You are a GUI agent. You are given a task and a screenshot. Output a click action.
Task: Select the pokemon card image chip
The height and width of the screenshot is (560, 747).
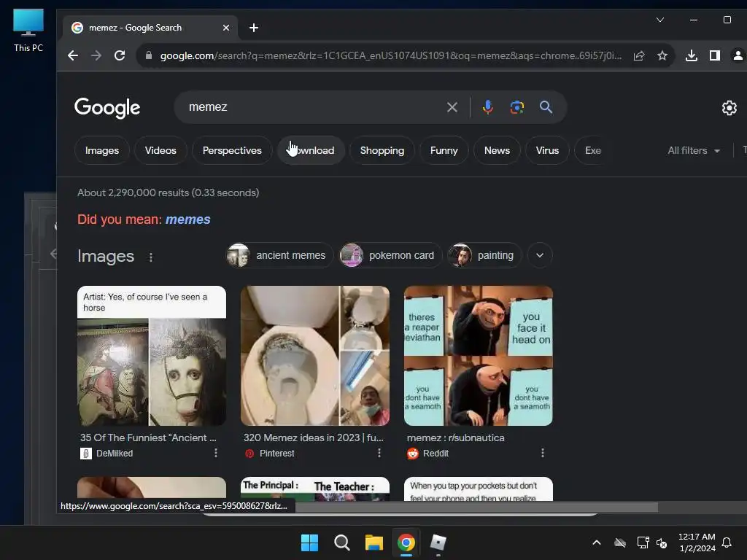[x=390, y=256]
